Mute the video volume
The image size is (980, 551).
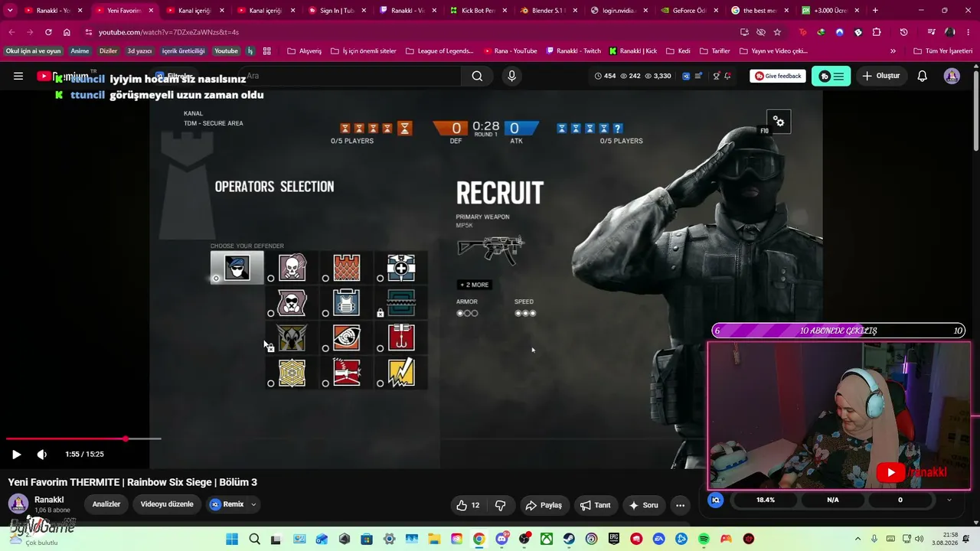coord(42,455)
